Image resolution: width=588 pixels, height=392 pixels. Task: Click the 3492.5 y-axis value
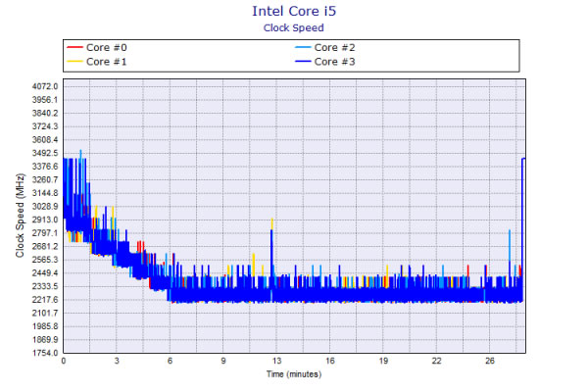45,153
